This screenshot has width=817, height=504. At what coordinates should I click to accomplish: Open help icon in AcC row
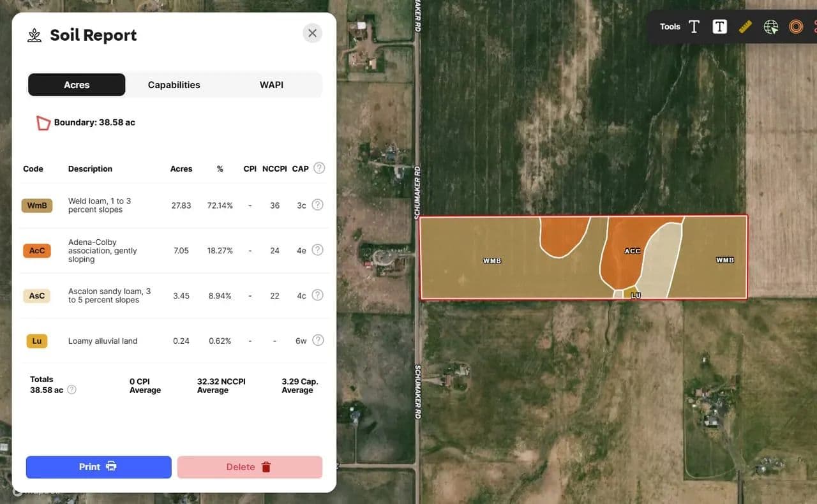(x=317, y=250)
